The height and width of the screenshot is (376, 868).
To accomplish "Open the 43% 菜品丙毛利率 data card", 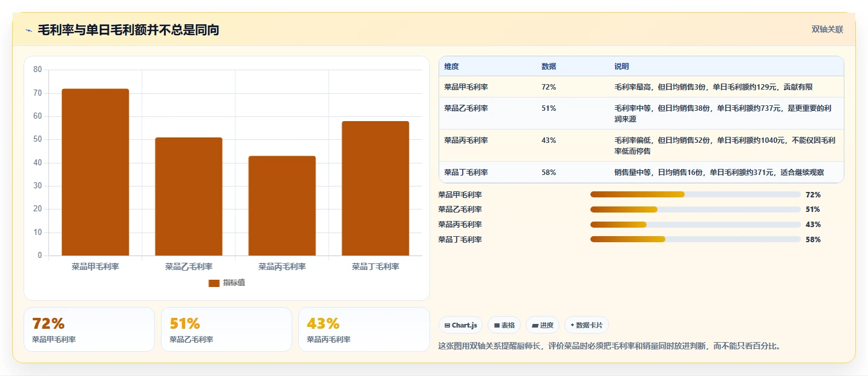I will pyautogui.click(x=364, y=329).
